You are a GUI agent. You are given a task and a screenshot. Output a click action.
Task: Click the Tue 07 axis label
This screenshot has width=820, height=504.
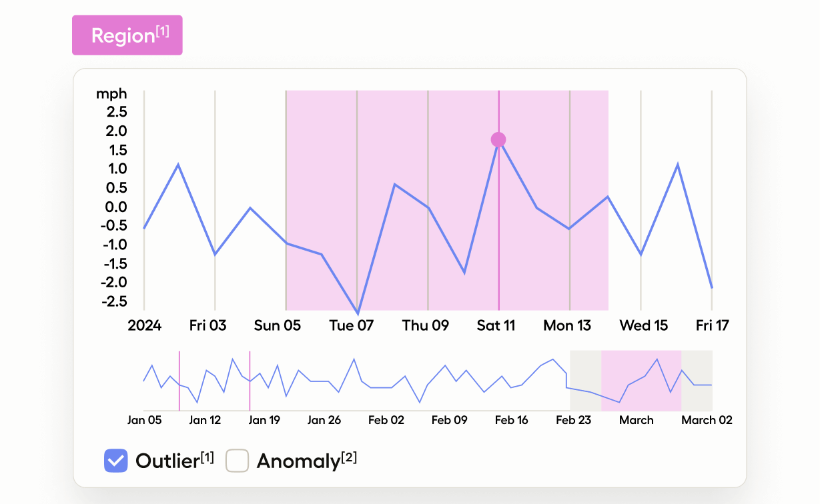click(x=351, y=325)
